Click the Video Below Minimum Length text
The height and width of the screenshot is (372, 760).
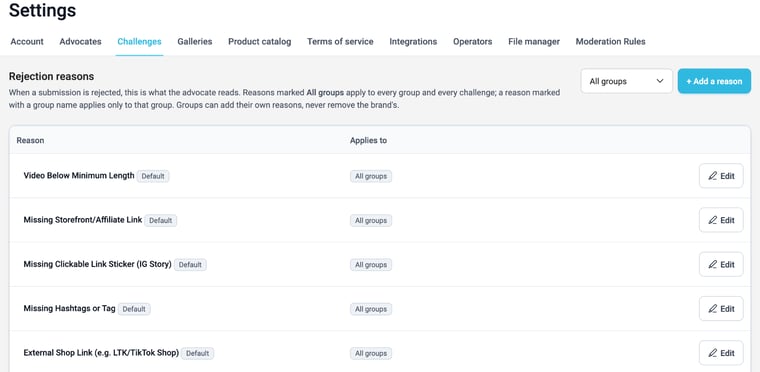pos(79,176)
